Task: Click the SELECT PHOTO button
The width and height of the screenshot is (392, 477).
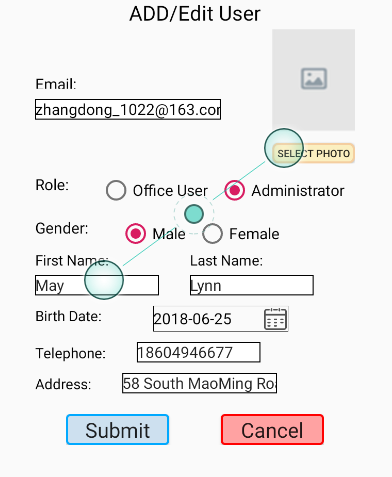Action: [314, 153]
